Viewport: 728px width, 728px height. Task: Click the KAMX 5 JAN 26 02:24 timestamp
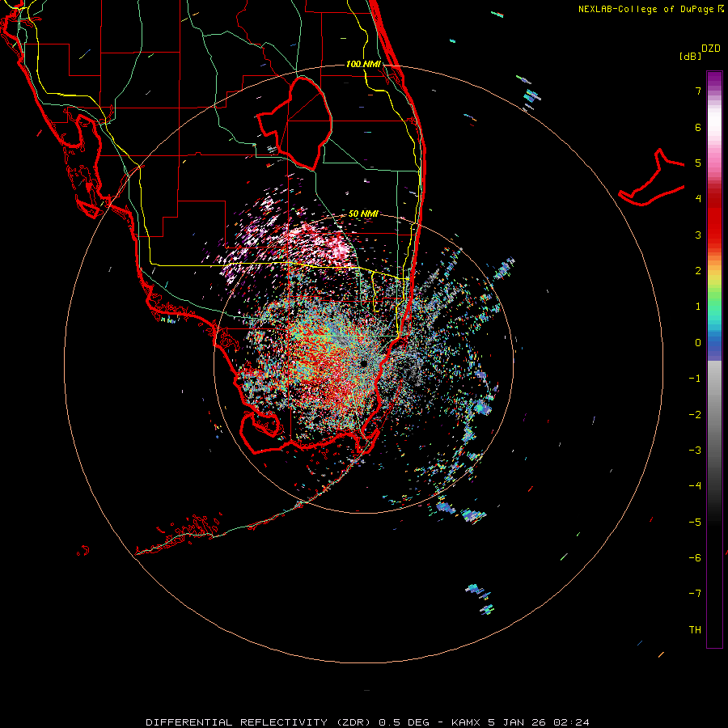[520, 722]
